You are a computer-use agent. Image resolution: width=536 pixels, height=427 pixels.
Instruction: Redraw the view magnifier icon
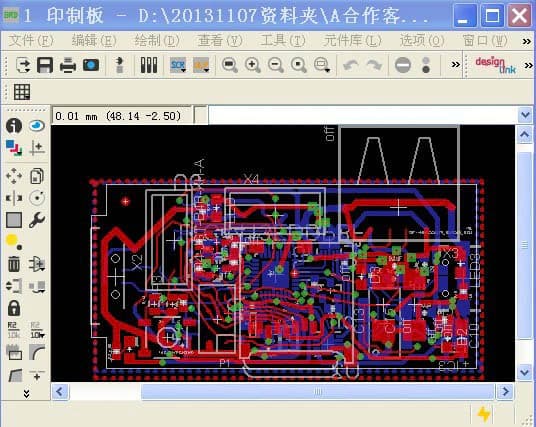coord(298,65)
